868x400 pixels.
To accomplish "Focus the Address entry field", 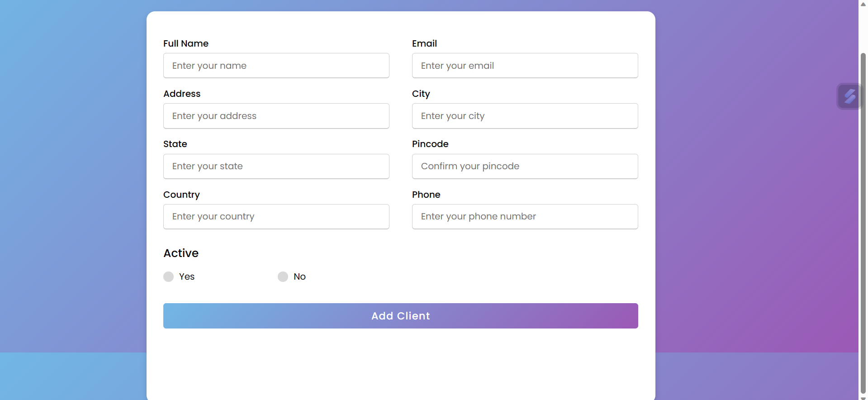I will click(276, 116).
